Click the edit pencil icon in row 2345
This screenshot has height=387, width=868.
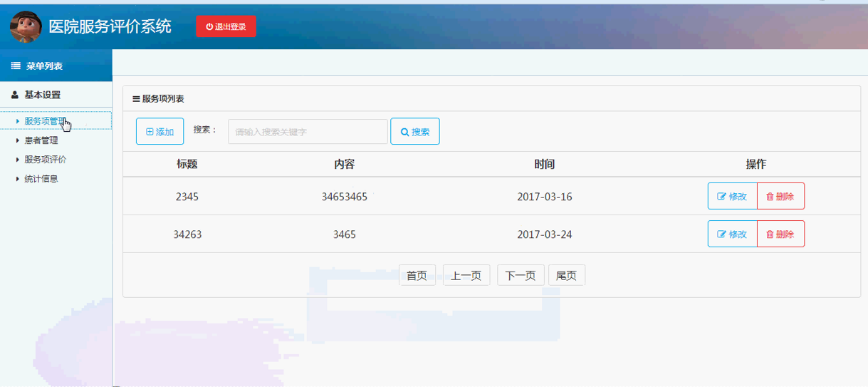pos(721,197)
